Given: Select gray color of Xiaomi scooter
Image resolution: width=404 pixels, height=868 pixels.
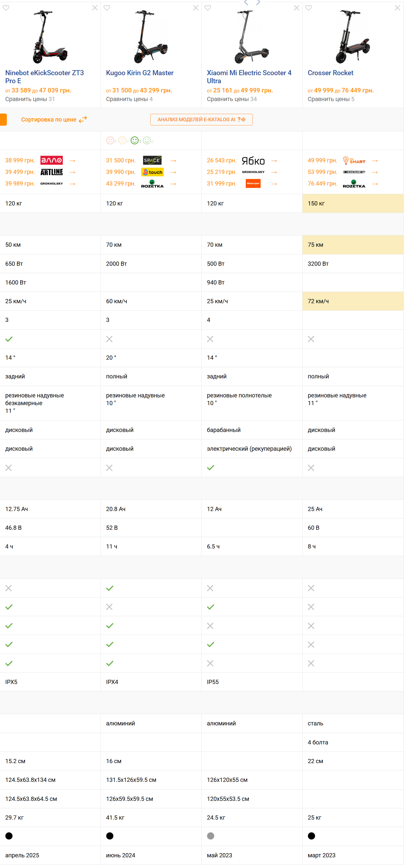Looking at the screenshot, I should pyautogui.click(x=210, y=836).
